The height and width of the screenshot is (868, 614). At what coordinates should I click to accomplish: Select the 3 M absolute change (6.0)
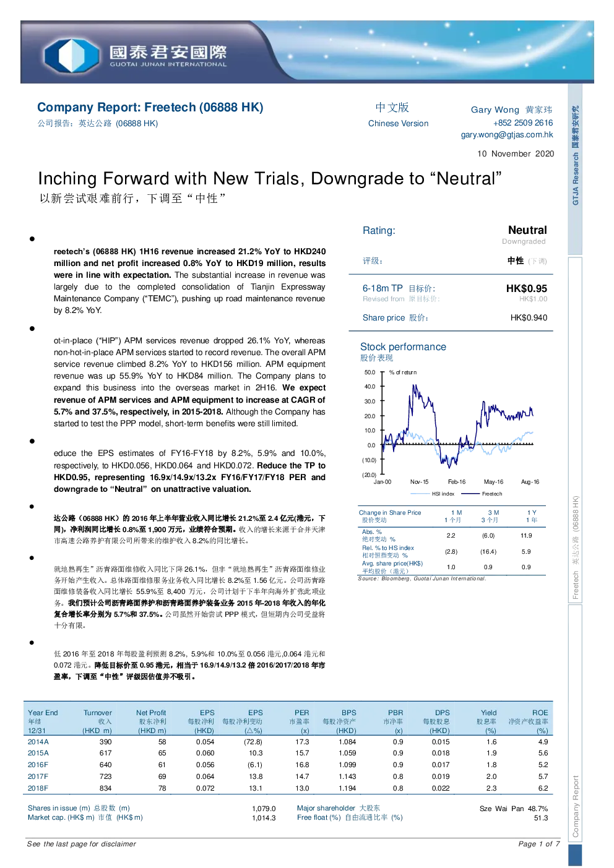click(488, 536)
